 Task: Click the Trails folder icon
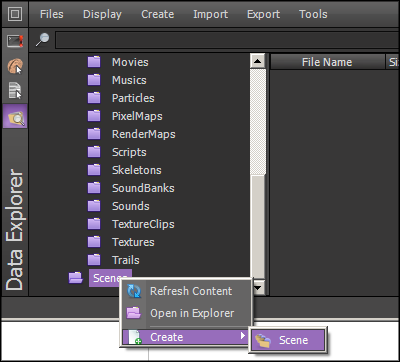[x=94, y=260]
